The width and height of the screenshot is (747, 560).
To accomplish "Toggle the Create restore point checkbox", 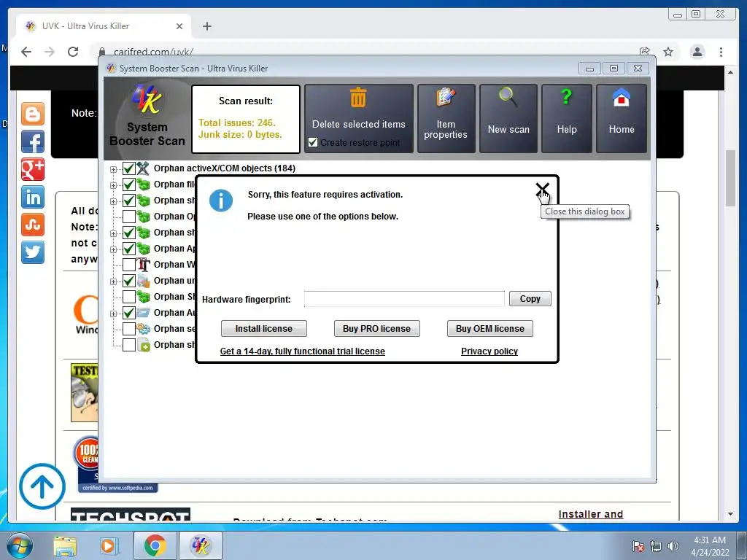I will click(x=313, y=142).
